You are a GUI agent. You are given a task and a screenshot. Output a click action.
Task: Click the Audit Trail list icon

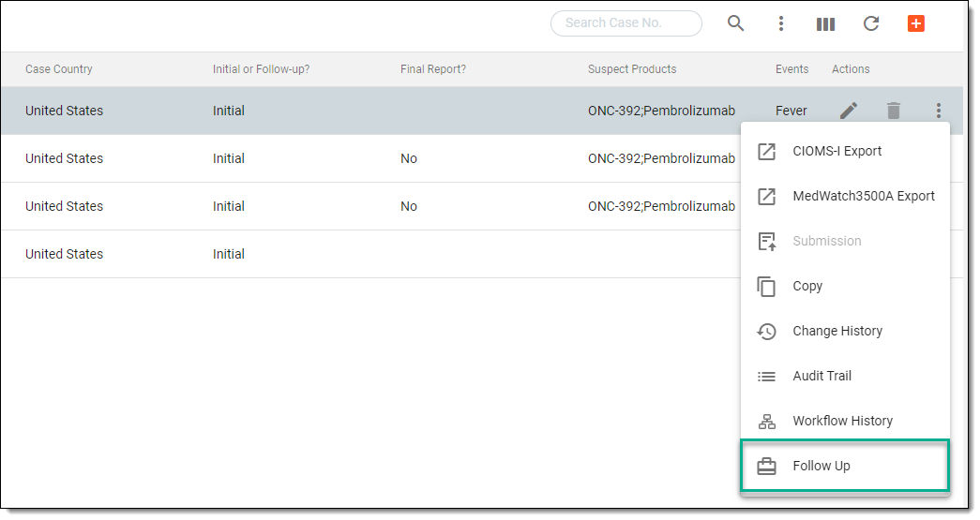[767, 377]
